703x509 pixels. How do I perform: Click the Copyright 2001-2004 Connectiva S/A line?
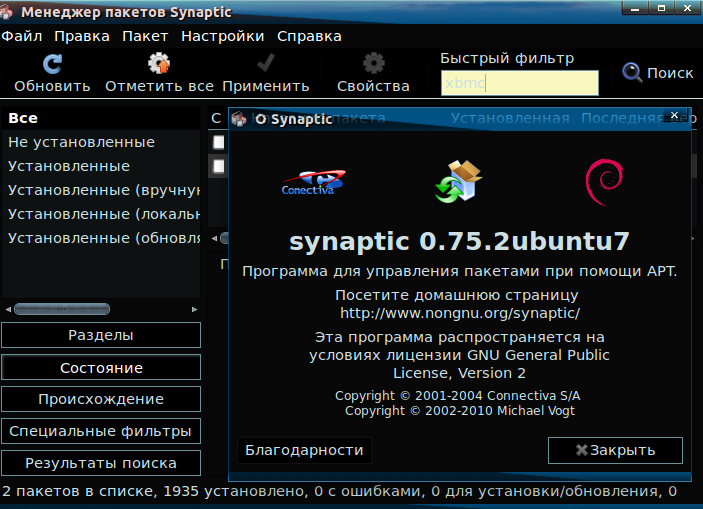[457, 396]
